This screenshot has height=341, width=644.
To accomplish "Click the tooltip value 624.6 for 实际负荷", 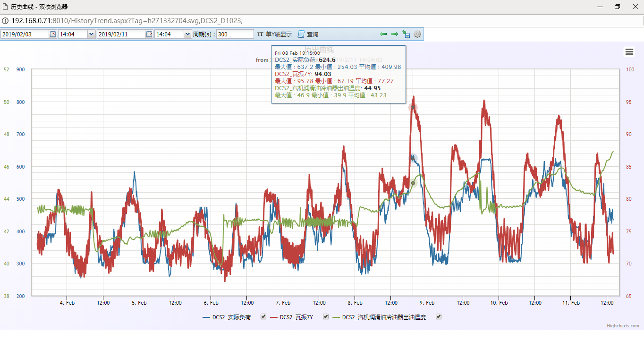I will pos(327,60).
